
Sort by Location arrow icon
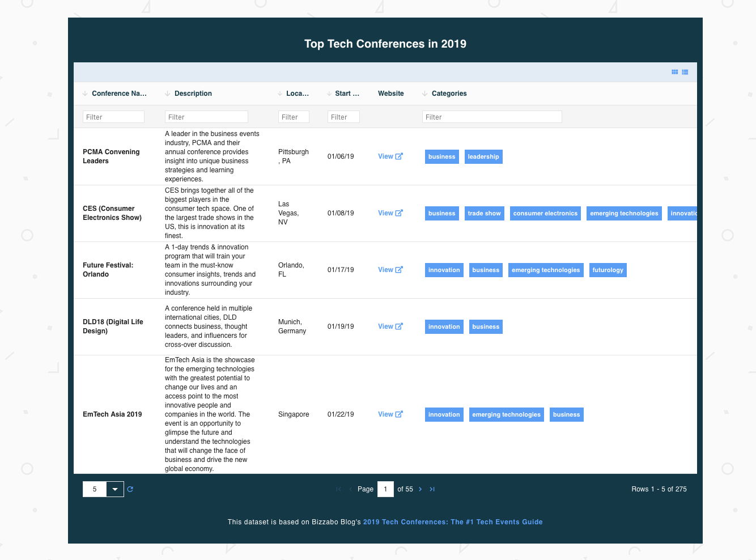click(280, 94)
